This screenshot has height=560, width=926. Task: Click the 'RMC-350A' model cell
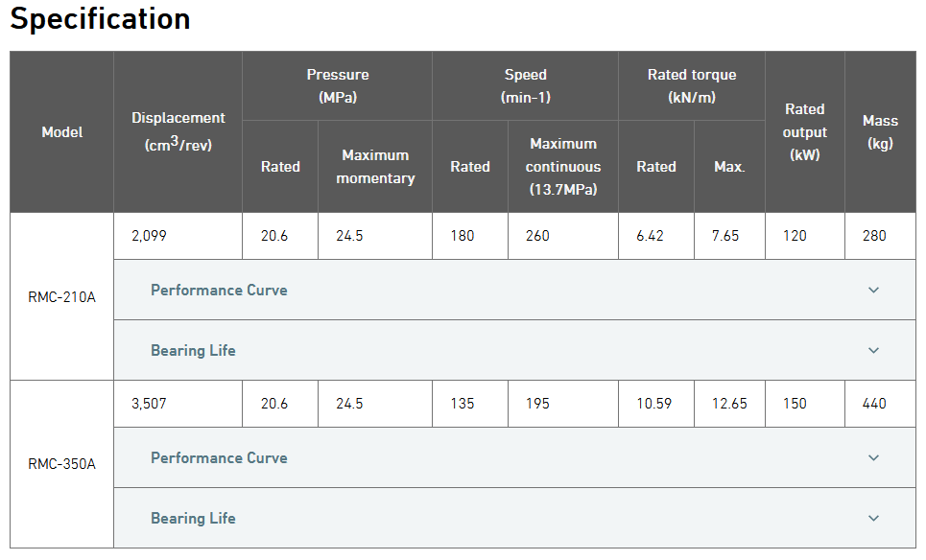pyautogui.click(x=62, y=464)
